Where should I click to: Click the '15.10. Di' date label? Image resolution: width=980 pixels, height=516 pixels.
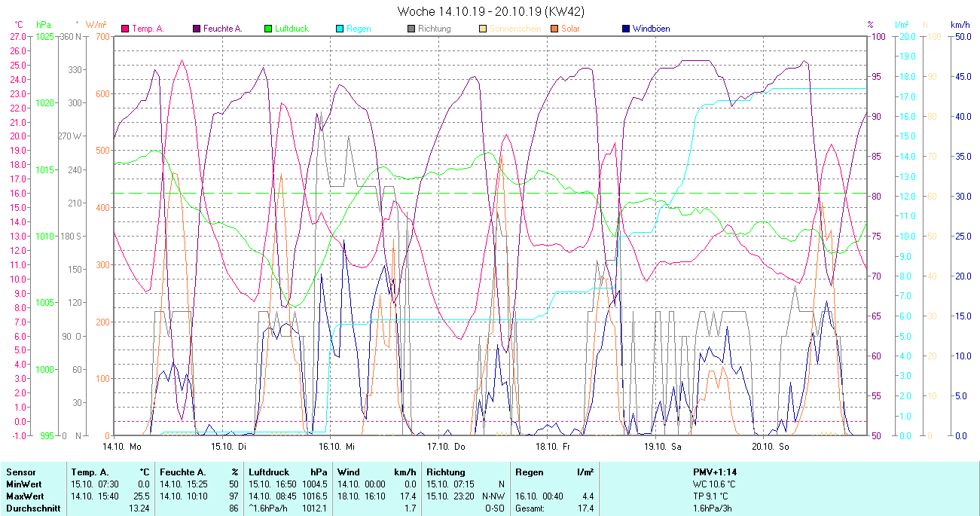click(228, 446)
